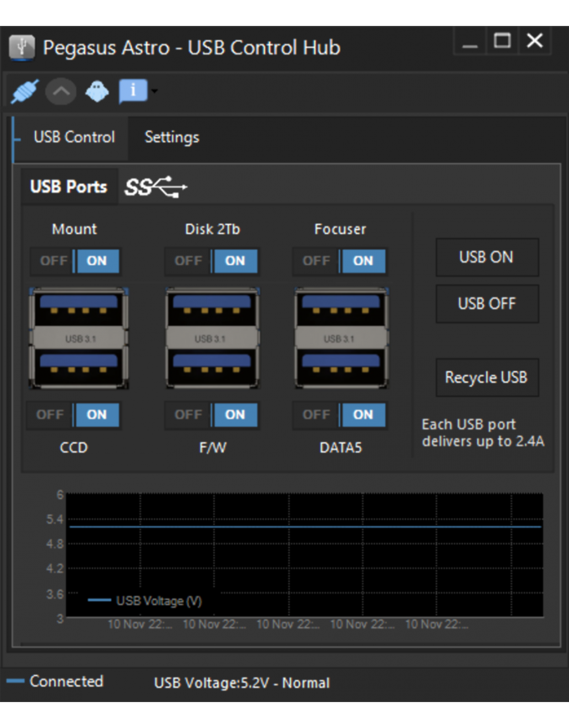569x728 pixels.
Task: Click the Recycle USB button
Action: 487,378
